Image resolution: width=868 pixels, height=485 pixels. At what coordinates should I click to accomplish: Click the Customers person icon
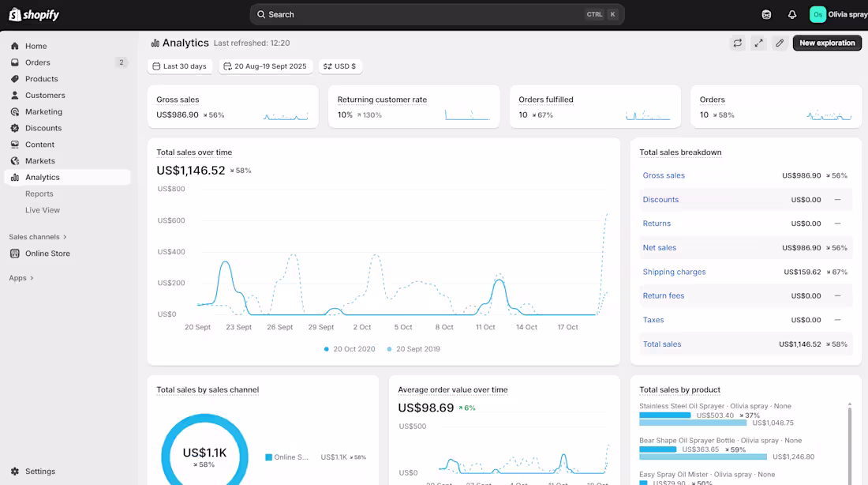click(x=15, y=96)
